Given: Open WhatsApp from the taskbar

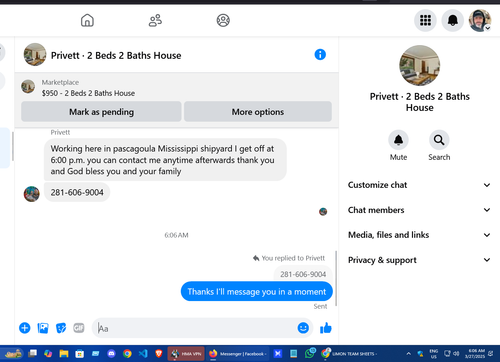Looking at the screenshot, I should click(310, 353).
